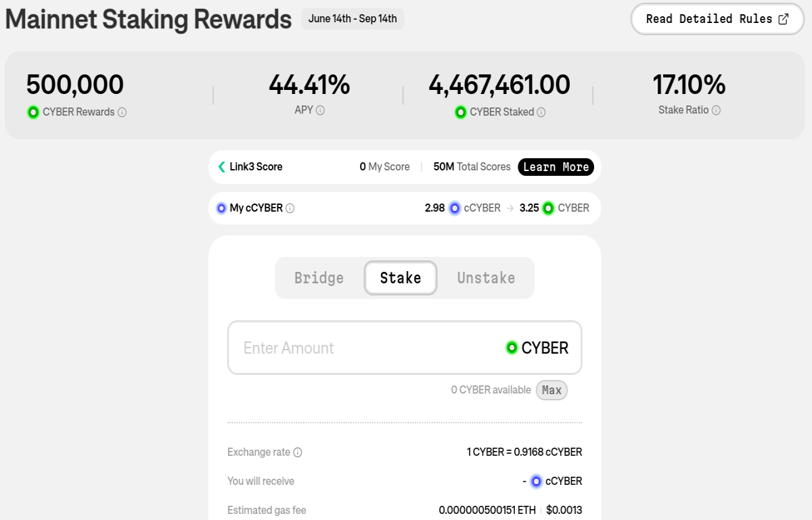Click green CYBER icon beside CYBER Staked
The image size is (812, 520).
pos(461,112)
